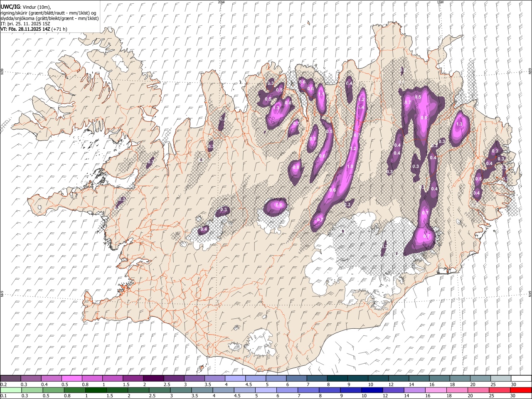
Task: Select the light pink 16–18 rain swatch
Action: tap(436, 390)
